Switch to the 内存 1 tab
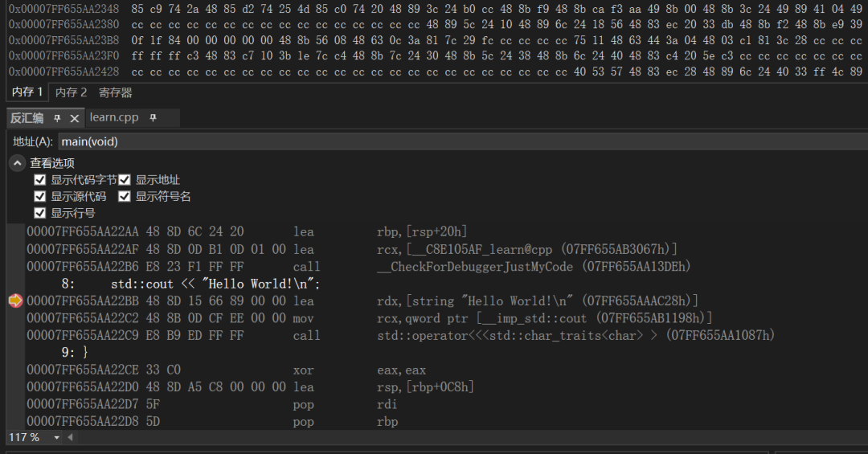Viewport: 868px width, 454px height. [27, 92]
